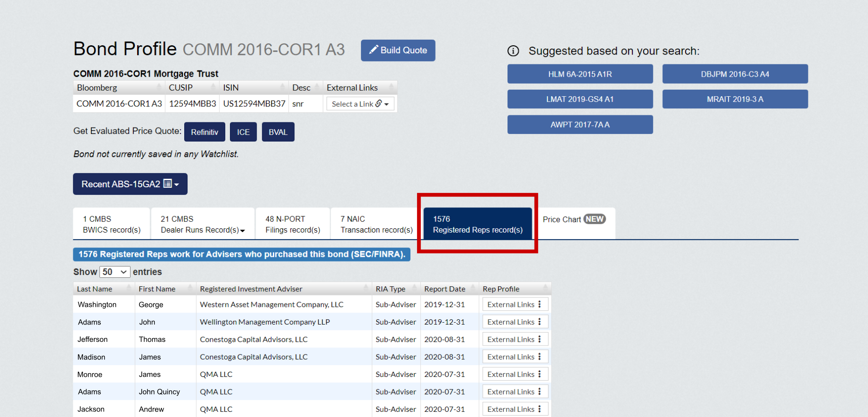Open the 21 CMBS Dealer Runs Records tab
Screen dimensions: 868x417
[x=202, y=224]
